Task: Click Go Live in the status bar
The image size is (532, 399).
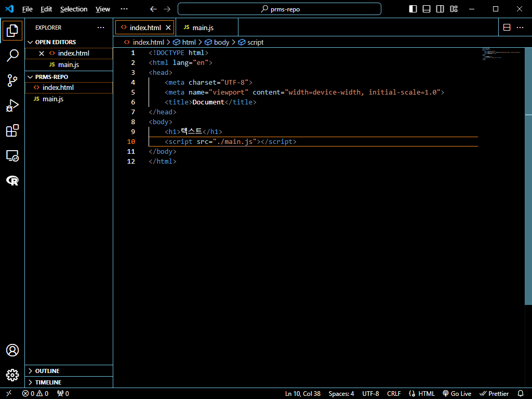Action: click(457, 394)
